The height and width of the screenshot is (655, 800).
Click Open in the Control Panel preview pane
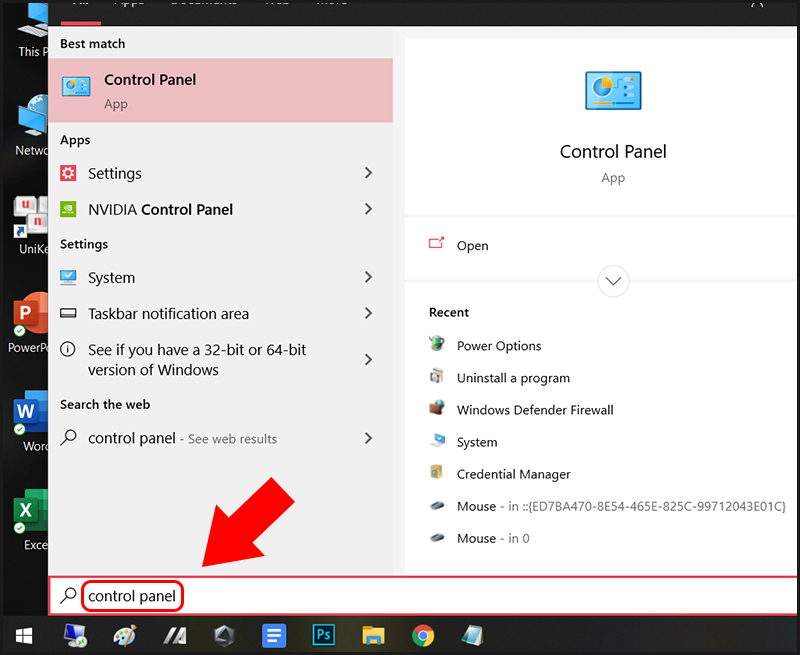[472, 245]
